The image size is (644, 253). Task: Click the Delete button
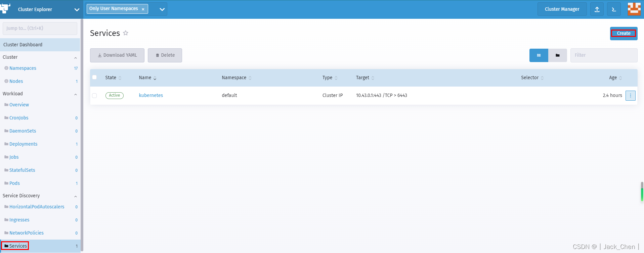pyautogui.click(x=165, y=55)
